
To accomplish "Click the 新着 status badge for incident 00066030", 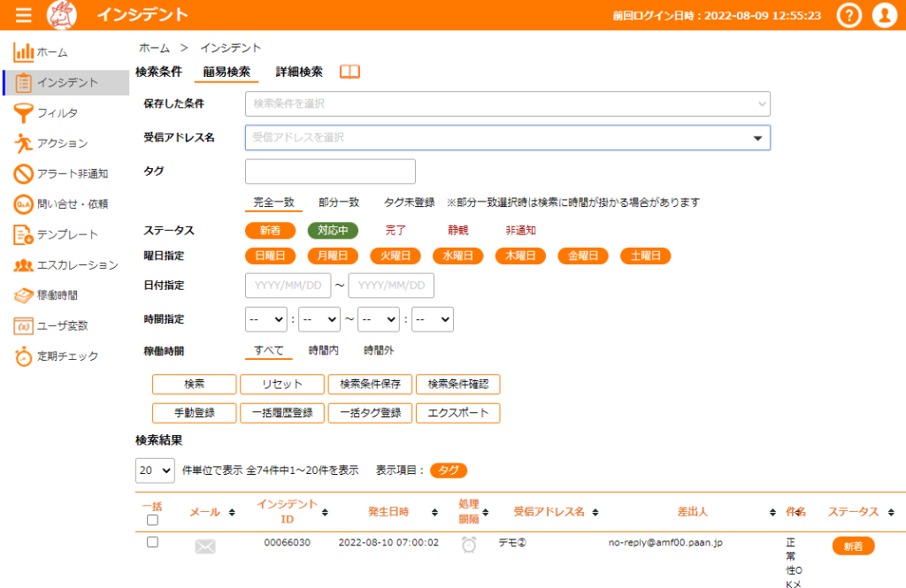I will 853,546.
